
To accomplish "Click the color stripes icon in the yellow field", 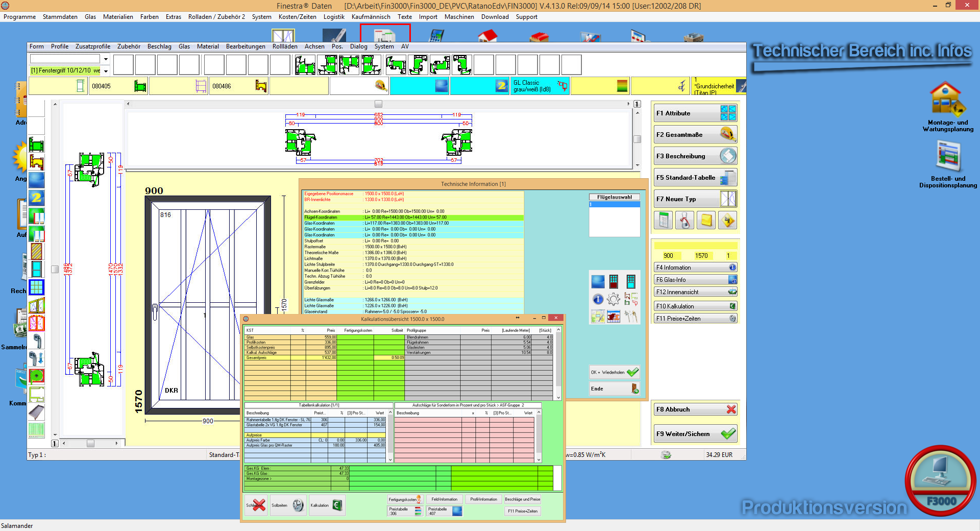I will 622,86.
